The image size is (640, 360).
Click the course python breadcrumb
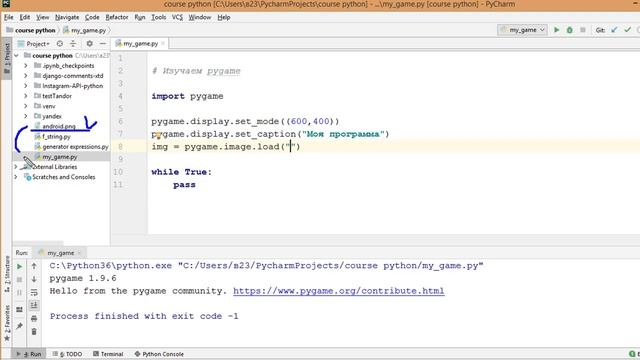click(x=31, y=30)
